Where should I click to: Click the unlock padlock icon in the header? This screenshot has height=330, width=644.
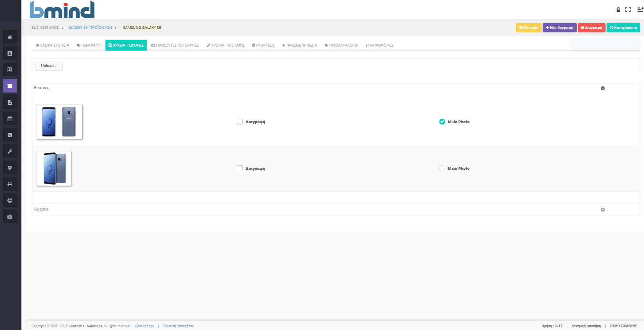pos(618,9)
